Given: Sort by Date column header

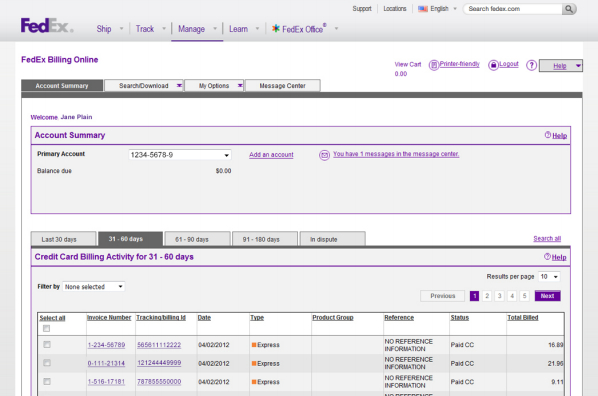Looking at the screenshot, I should coord(204,317).
